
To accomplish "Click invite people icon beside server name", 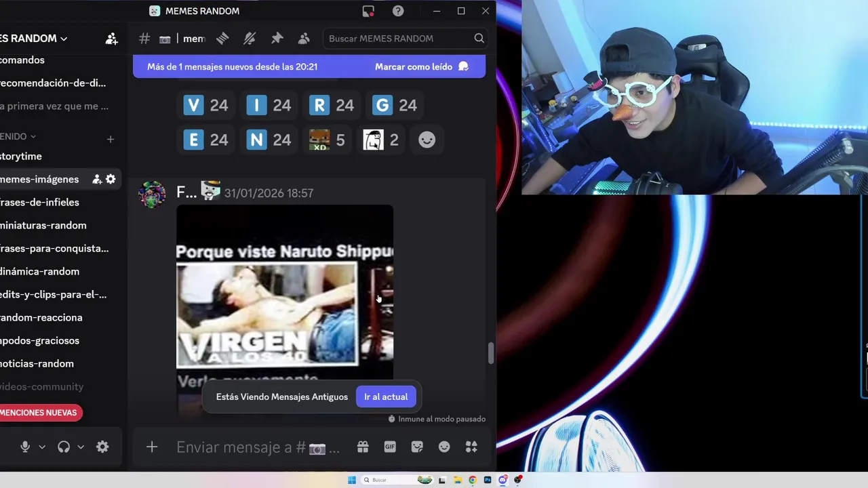I will [112, 39].
